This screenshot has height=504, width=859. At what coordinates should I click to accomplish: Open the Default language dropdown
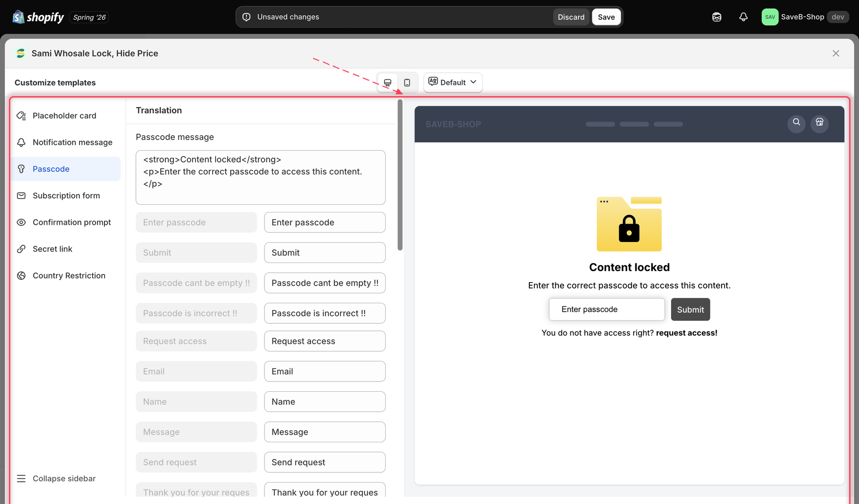[x=453, y=83]
